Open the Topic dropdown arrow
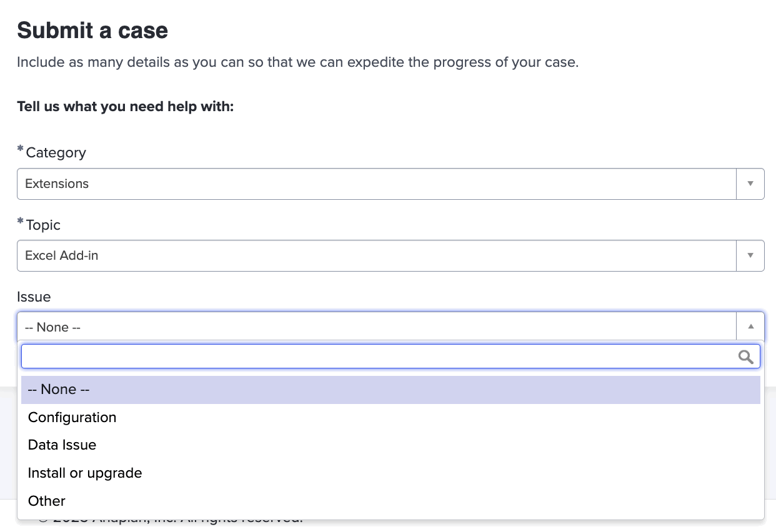This screenshot has height=532, width=776. (x=750, y=255)
